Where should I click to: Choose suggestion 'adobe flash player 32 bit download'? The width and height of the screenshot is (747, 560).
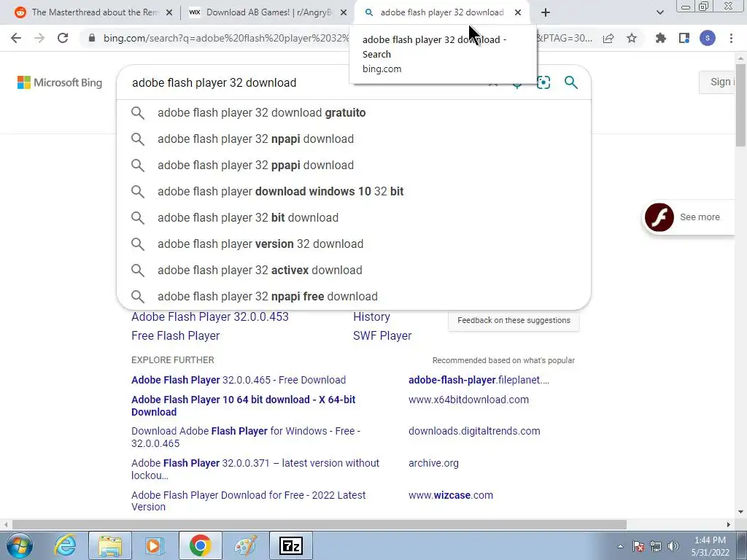coord(354,217)
